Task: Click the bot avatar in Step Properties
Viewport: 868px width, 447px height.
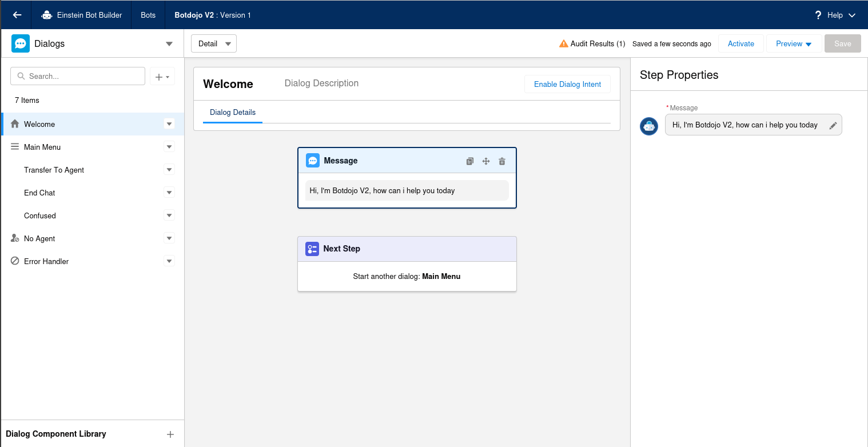Action: [649, 126]
